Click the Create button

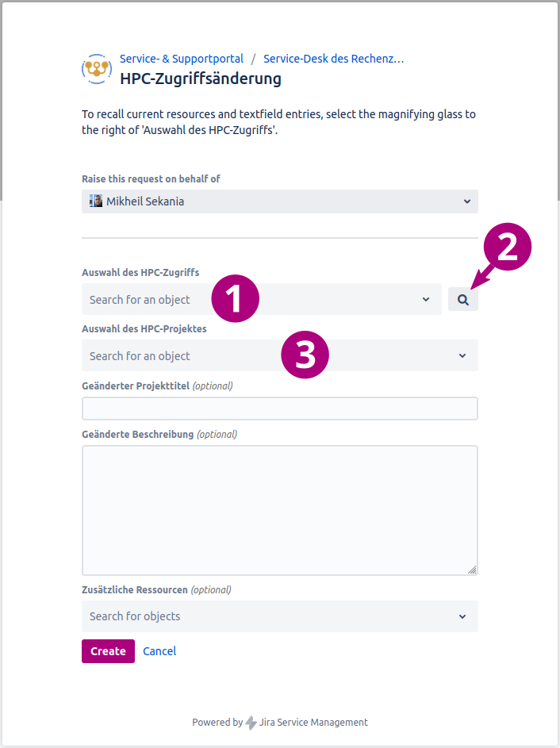pyautogui.click(x=109, y=651)
